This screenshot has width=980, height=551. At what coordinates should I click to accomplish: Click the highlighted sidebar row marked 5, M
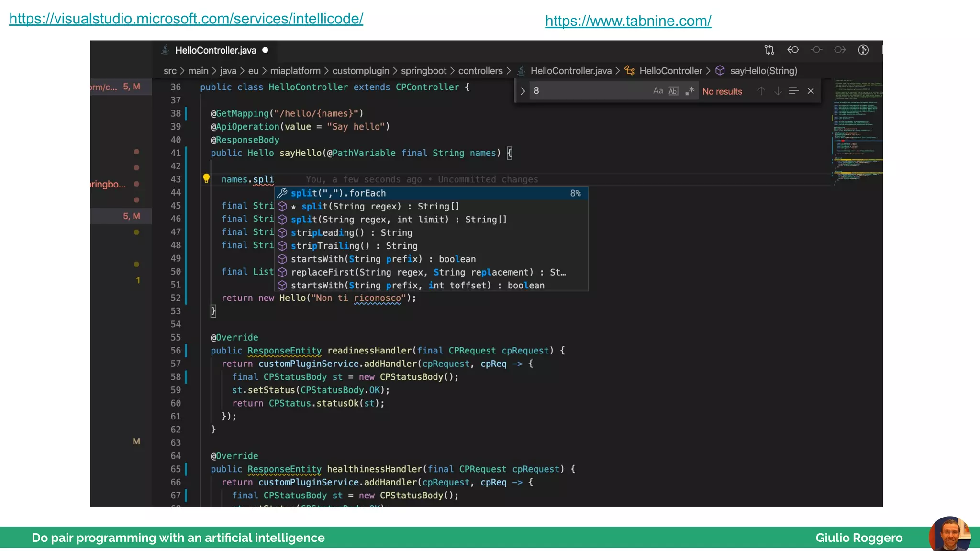point(121,216)
